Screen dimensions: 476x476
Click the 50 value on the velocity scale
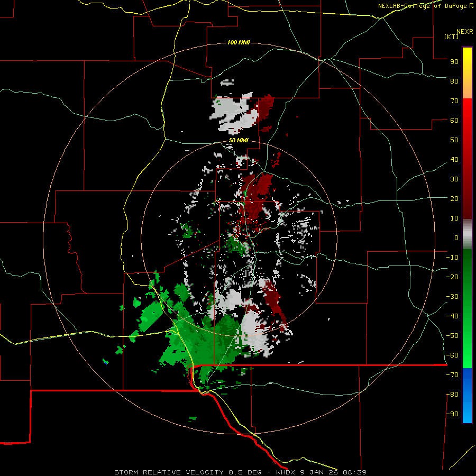[454, 140]
